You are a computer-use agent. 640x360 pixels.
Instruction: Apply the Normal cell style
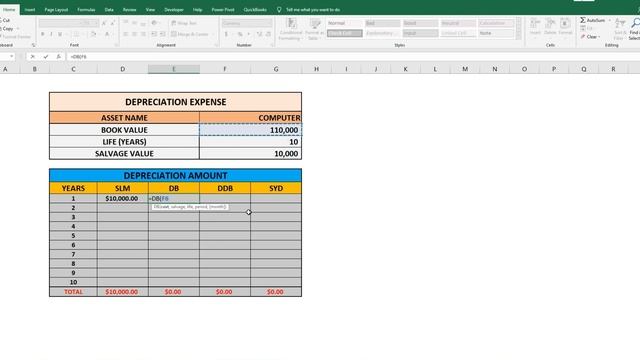(x=344, y=23)
